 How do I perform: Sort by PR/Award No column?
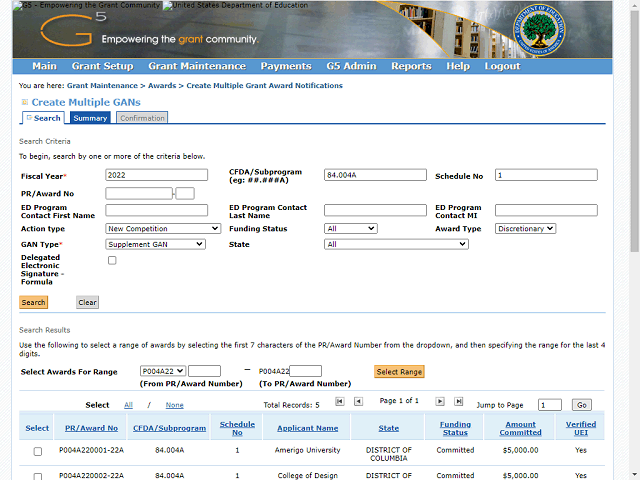pos(91,428)
